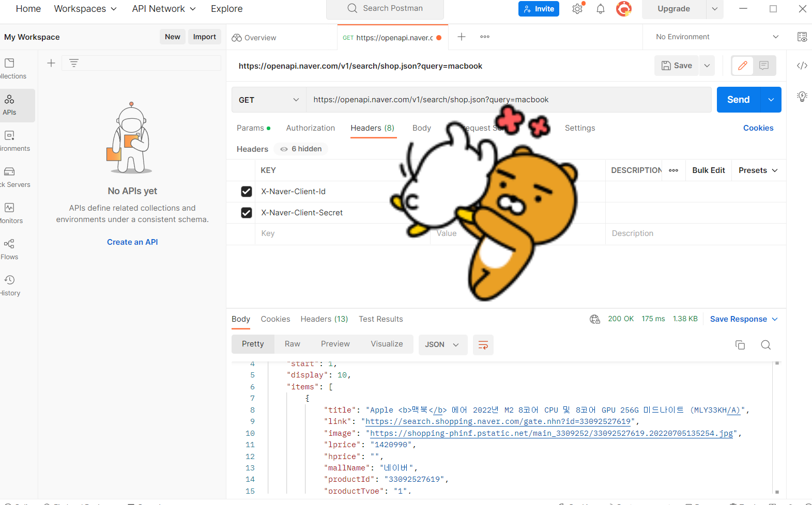The height and width of the screenshot is (505, 812).
Task: Open the tab options ellipsis
Action: [485, 37]
